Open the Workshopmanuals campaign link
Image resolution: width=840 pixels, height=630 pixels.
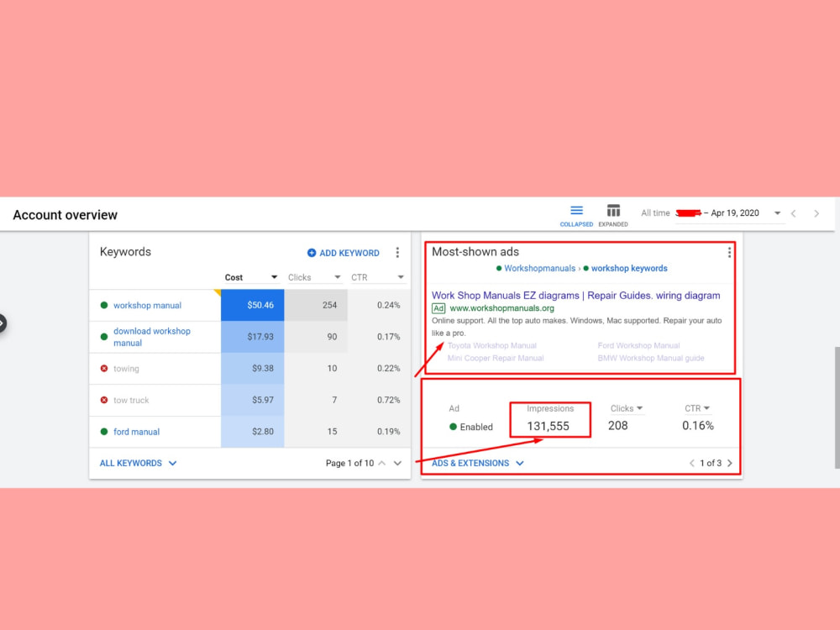tap(539, 269)
